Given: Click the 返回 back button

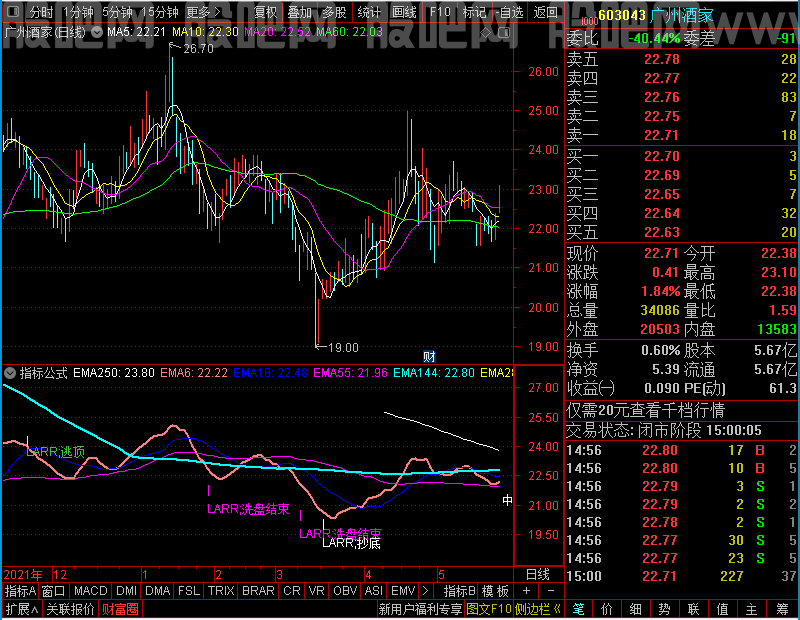Looking at the screenshot, I should point(545,12).
